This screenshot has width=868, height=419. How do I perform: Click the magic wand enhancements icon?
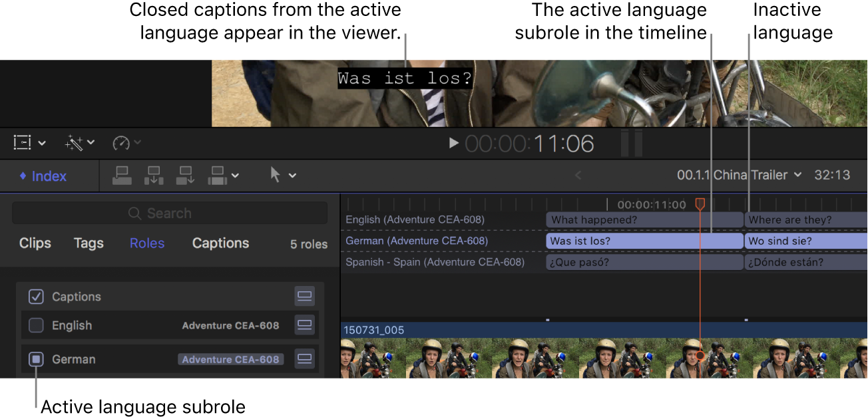click(x=73, y=142)
